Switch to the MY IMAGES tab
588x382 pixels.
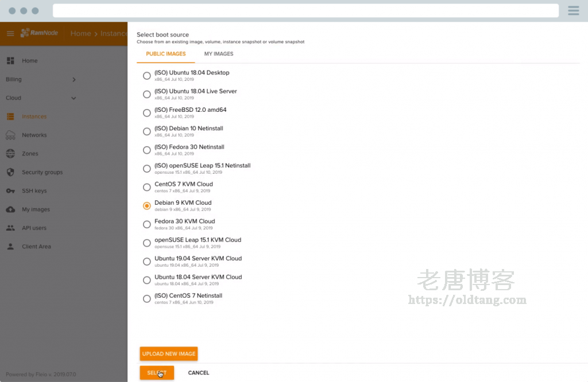pos(218,53)
